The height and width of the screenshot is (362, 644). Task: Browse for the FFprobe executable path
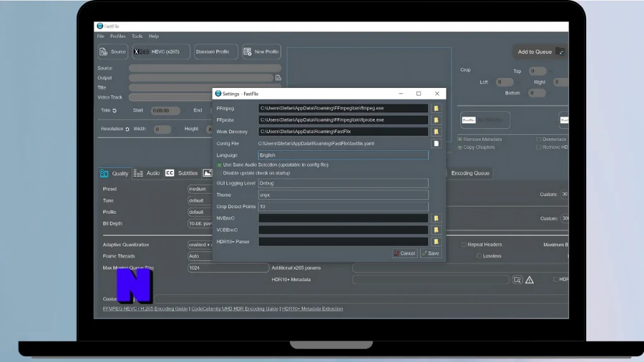coord(436,120)
